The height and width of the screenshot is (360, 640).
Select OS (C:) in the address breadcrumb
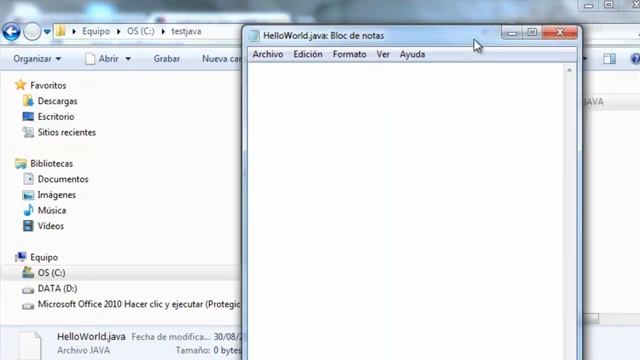point(140,31)
